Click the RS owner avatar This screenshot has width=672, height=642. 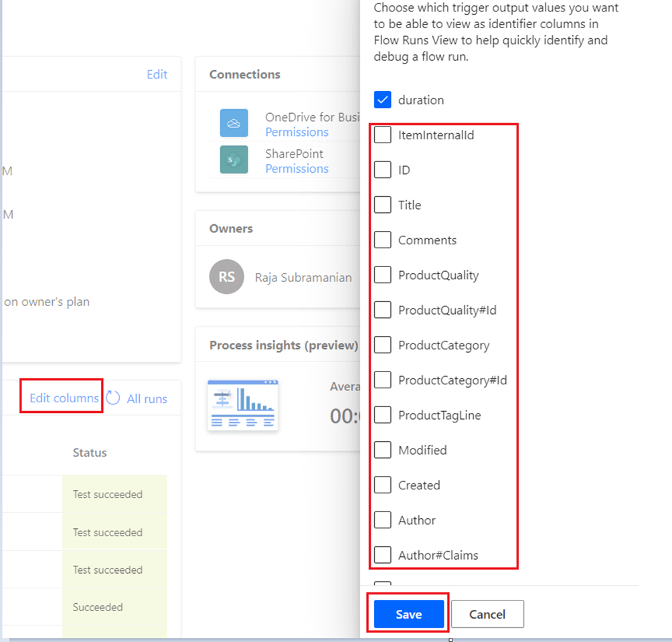[226, 277]
